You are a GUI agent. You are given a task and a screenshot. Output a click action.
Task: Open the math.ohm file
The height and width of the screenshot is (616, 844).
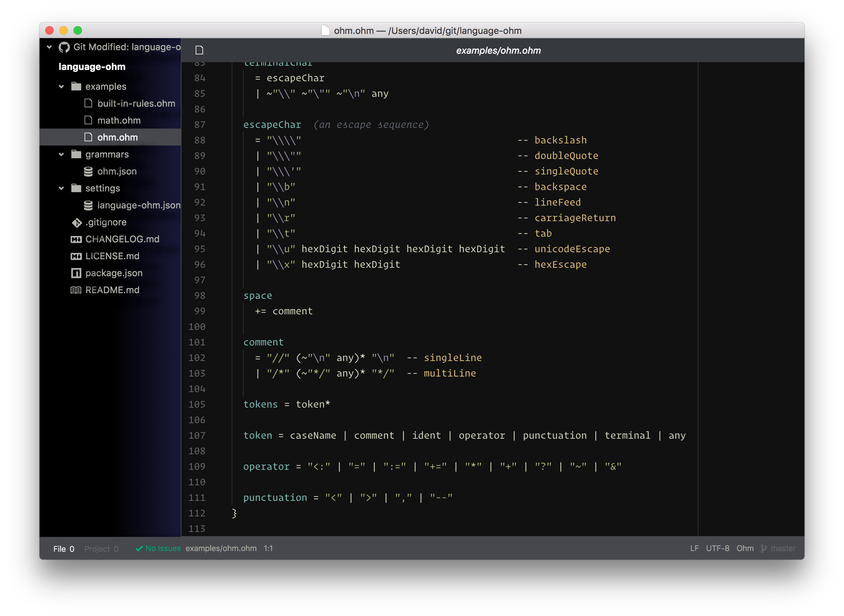click(x=119, y=120)
